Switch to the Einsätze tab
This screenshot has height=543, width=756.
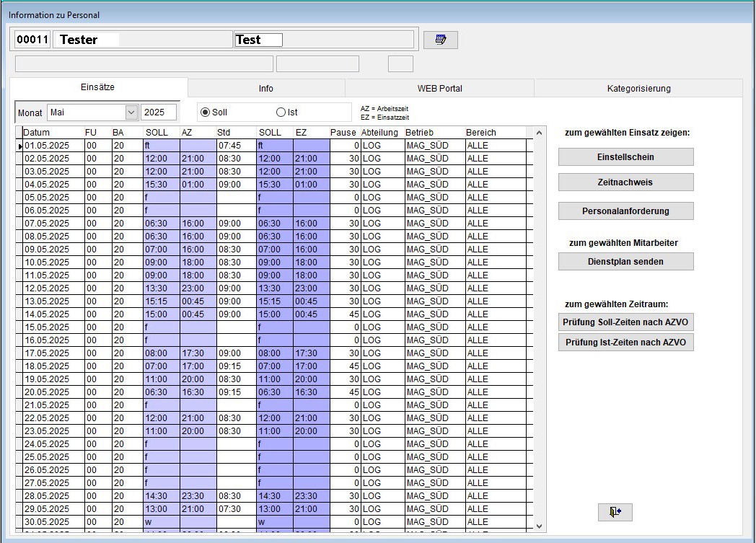click(98, 87)
